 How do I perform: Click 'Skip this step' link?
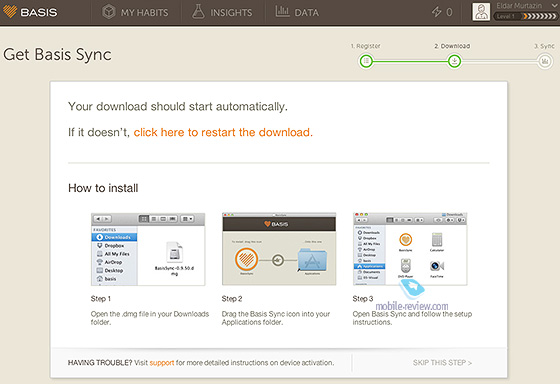[442, 363]
